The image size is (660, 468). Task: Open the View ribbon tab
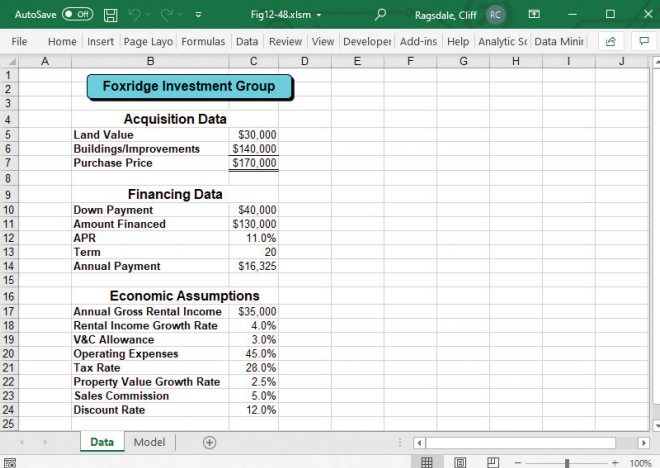pos(323,41)
